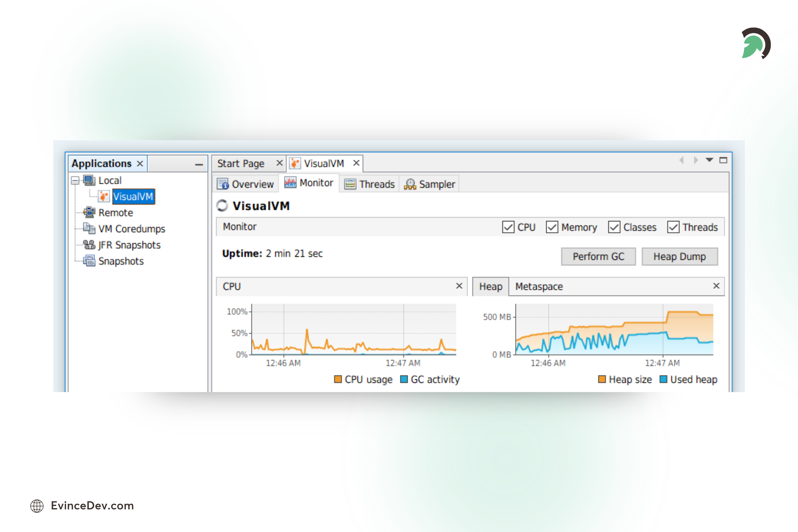Click scroll documents right arrow
Screen dimensions: 798x532
pyautogui.click(x=696, y=160)
